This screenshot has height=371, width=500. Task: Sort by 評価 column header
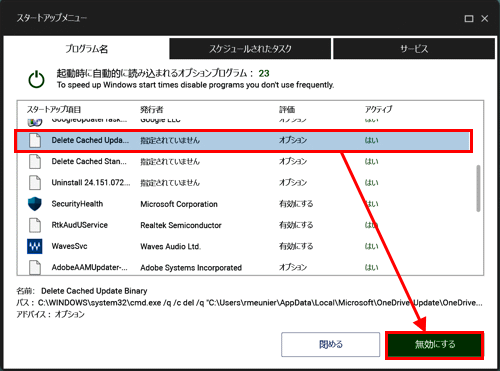point(287,109)
